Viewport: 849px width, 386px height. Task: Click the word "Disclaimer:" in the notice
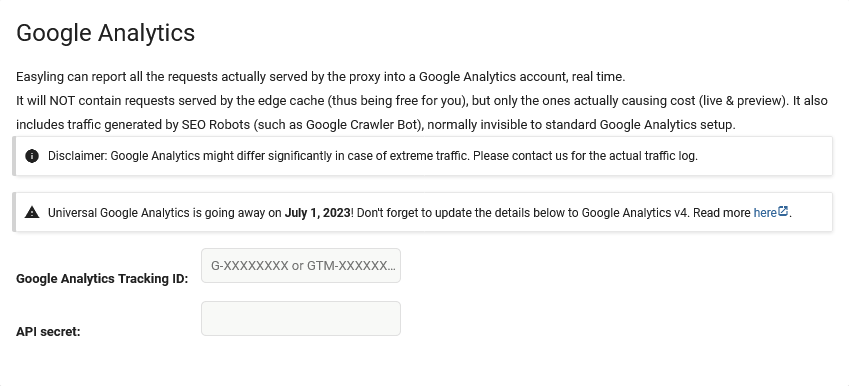[x=78, y=156]
